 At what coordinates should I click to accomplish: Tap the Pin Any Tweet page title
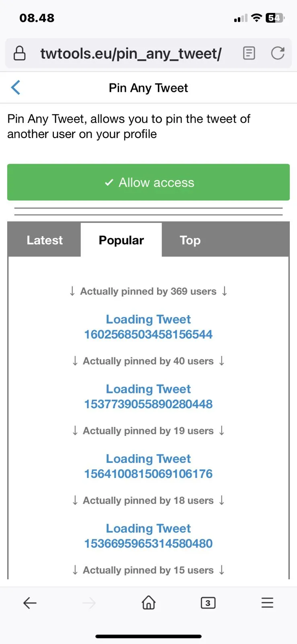[x=148, y=88]
